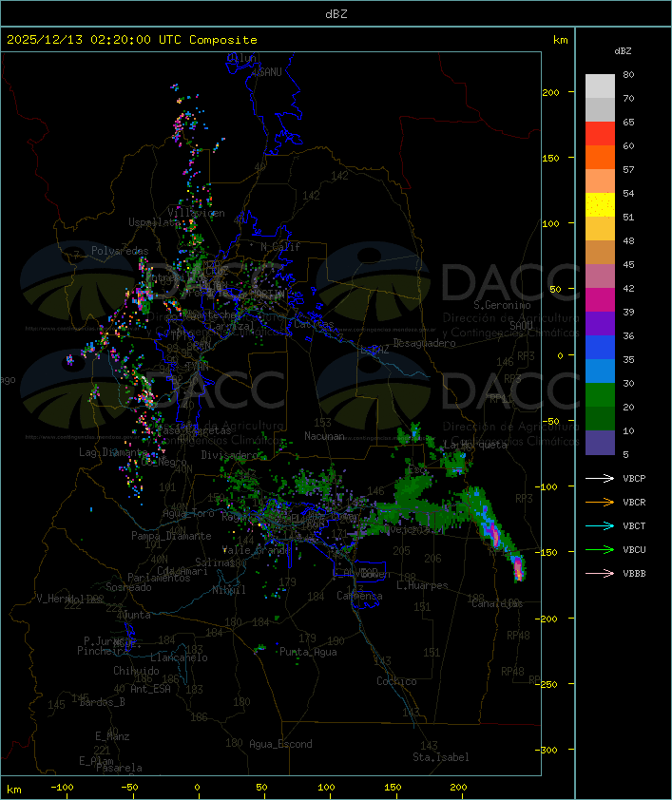Click the 'Divisadero' map label
The image size is (672, 800).
click(230, 454)
